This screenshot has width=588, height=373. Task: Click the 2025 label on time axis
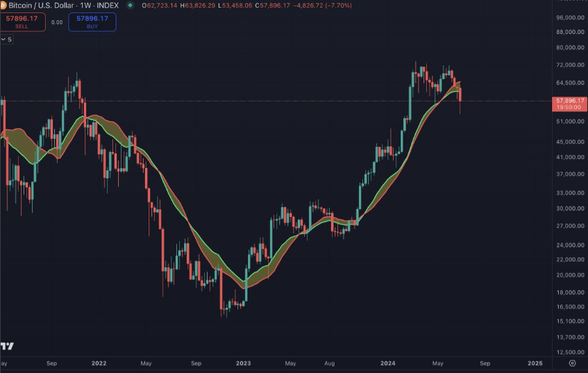pos(535,363)
